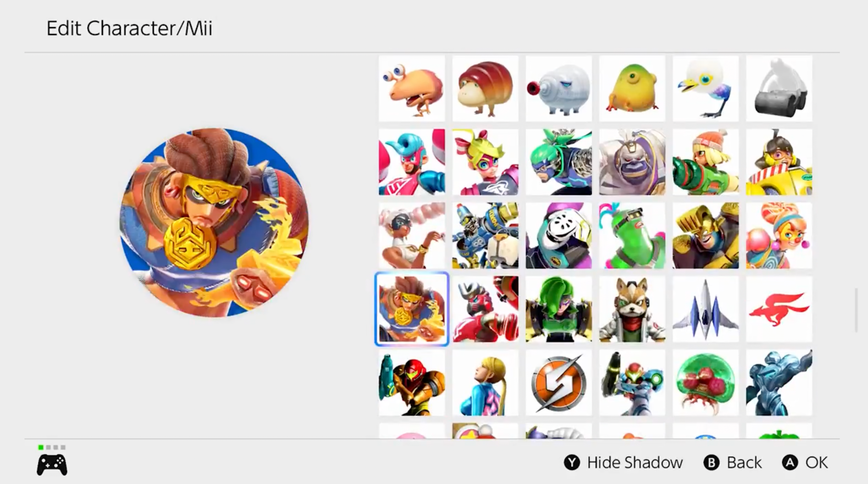Select the Fox McCloud character icon
Viewport: 868px width, 484px height.
tap(632, 309)
